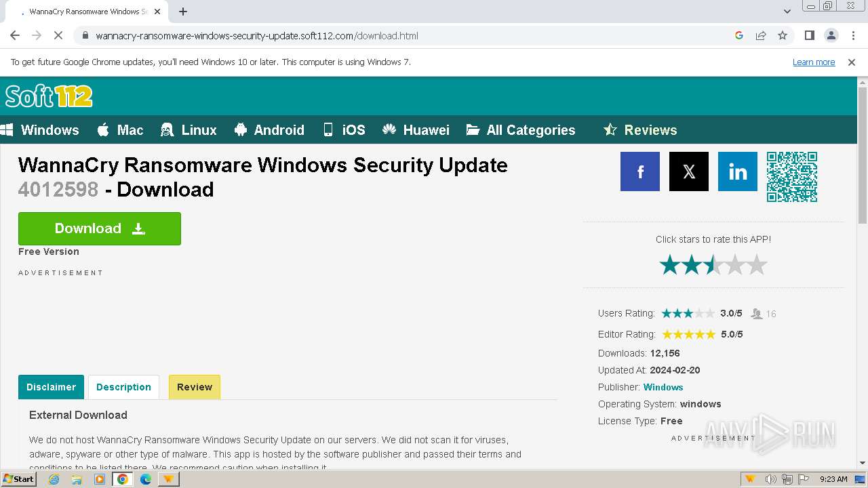This screenshot has width=868, height=488.
Task: Share this page from address bar
Action: [x=761, y=35]
